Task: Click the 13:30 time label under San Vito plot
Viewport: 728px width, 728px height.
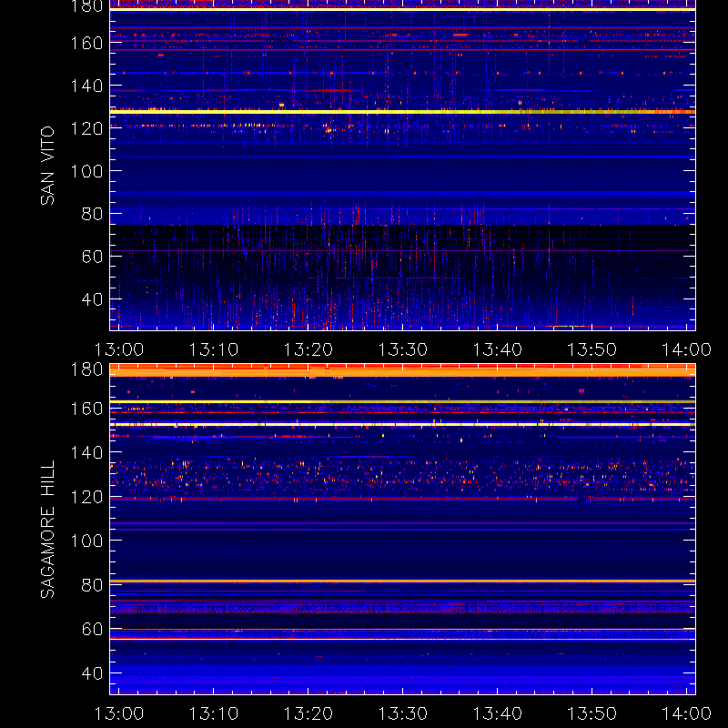Action: [403, 349]
